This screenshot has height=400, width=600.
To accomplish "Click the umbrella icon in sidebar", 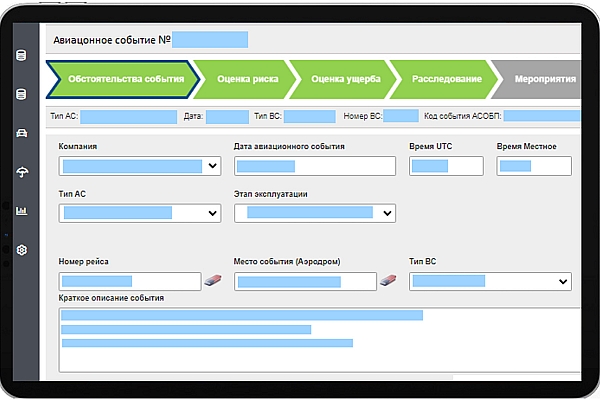I will point(21,172).
